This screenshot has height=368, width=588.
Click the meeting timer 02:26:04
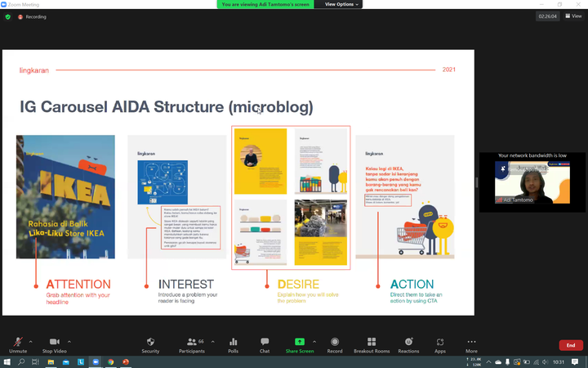coord(547,16)
